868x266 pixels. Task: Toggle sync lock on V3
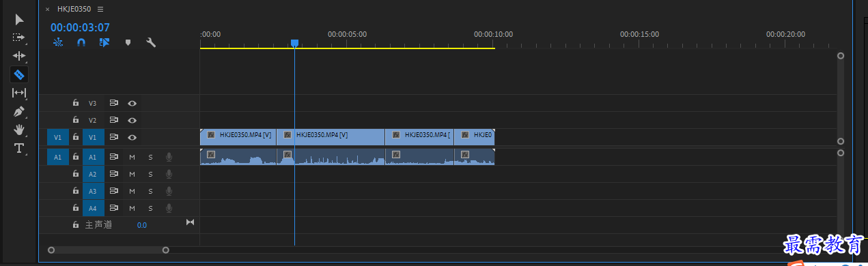point(114,103)
